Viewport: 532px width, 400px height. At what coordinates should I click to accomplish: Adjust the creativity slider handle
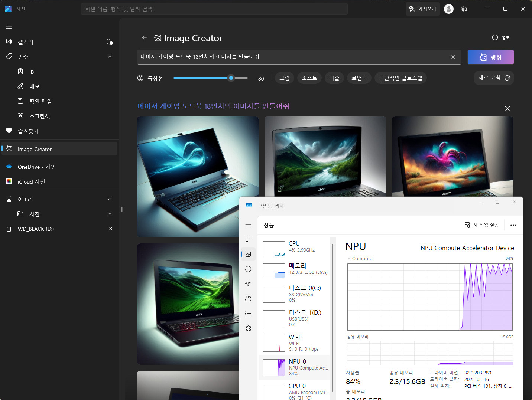[231, 78]
